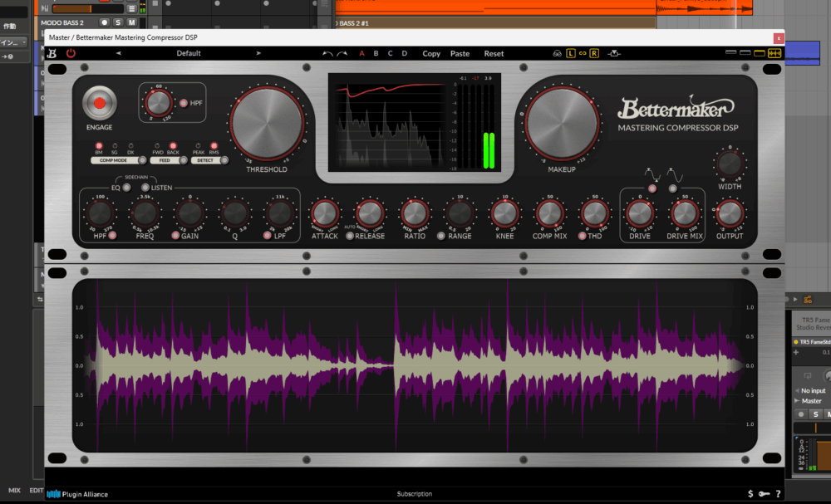This screenshot has width=831, height=504.
Task: Go to the previous preset arrow
Action: [119, 53]
